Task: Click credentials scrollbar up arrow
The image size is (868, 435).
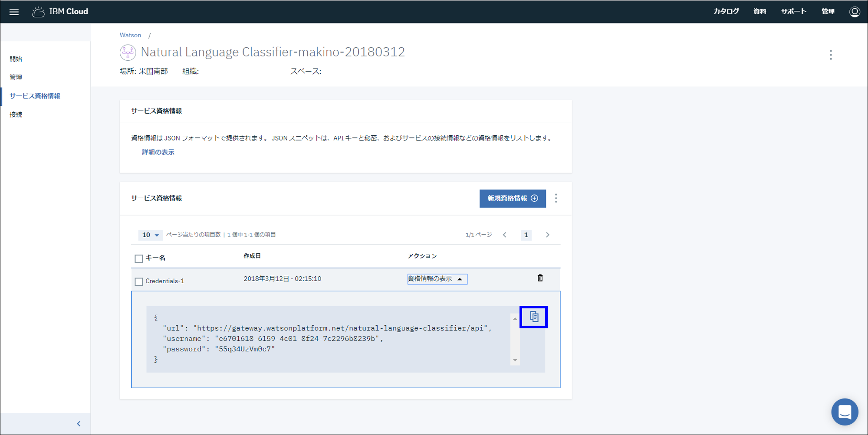Action: pyautogui.click(x=515, y=319)
